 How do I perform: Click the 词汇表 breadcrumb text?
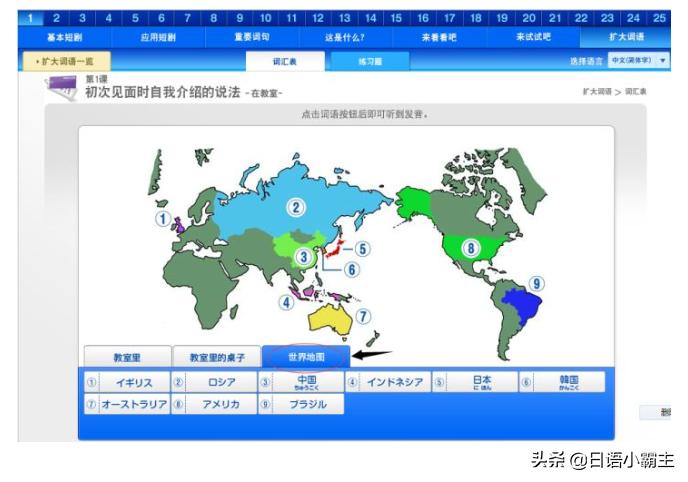pyautogui.click(x=635, y=92)
